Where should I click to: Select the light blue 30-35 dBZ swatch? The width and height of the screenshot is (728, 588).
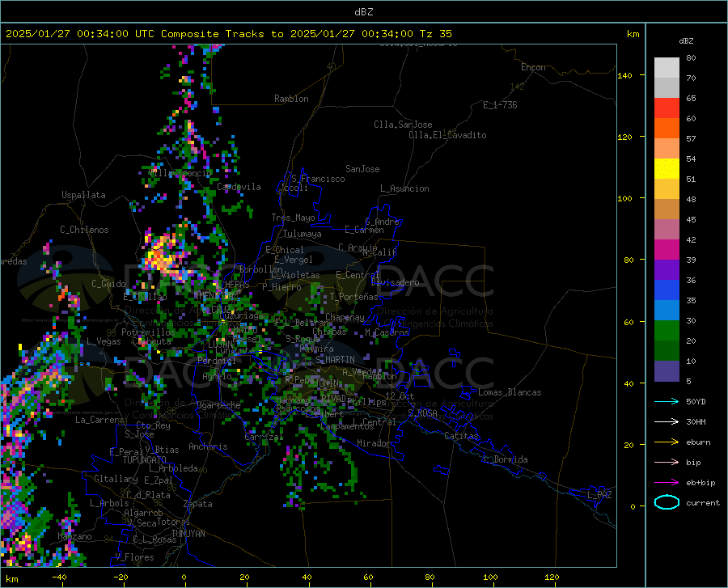[x=667, y=310]
